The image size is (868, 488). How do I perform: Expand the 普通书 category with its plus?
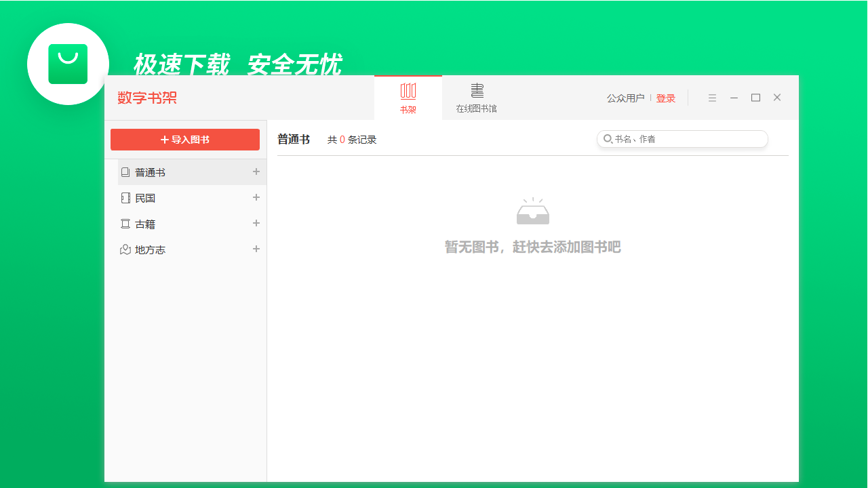click(256, 171)
